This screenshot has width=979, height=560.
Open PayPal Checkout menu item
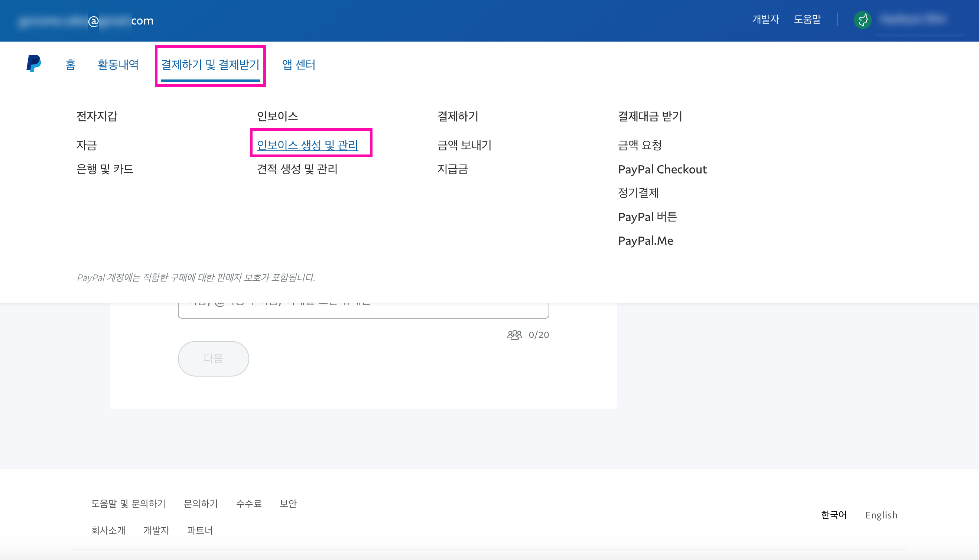663,169
